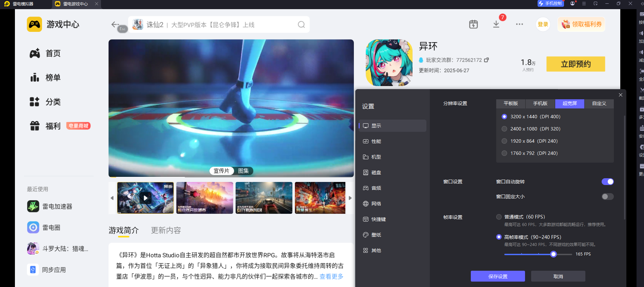Open 快捷键 shortcut settings

pyautogui.click(x=393, y=219)
